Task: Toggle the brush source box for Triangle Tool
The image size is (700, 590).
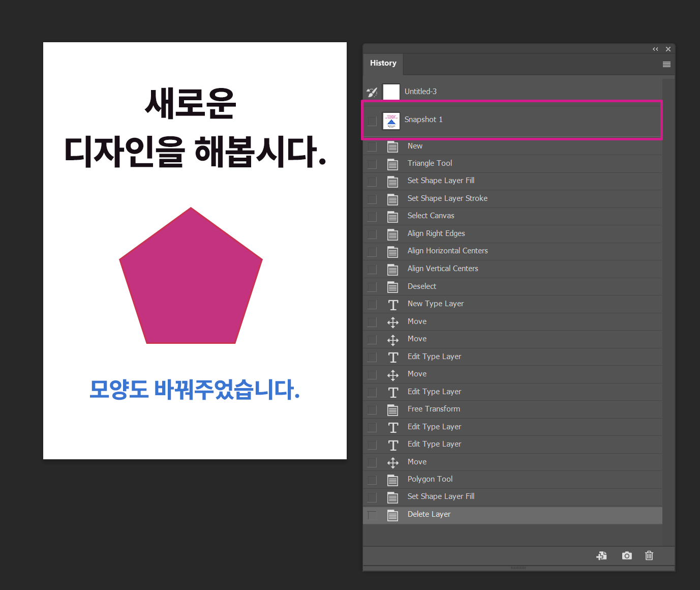Action: 372,164
